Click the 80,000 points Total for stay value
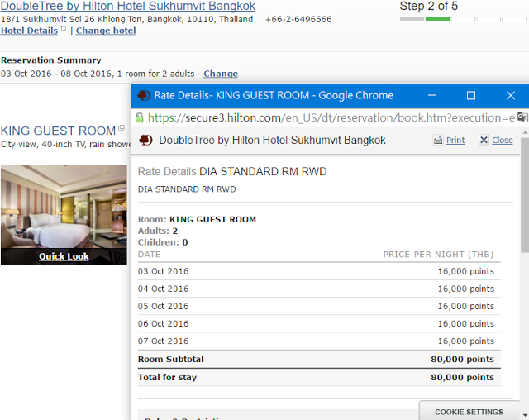The height and width of the screenshot is (420, 529). coord(462,377)
